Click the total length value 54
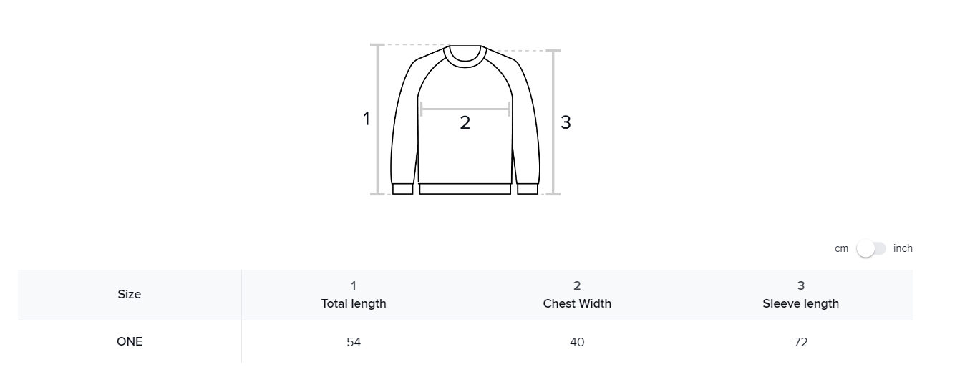Image resolution: width=980 pixels, height=372 pixels. point(354,342)
